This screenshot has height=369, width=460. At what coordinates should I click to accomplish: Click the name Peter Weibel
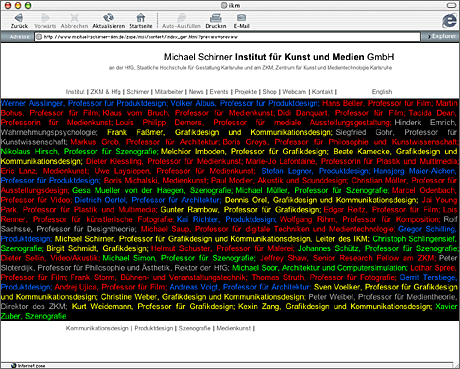pyautogui.click(x=331, y=297)
